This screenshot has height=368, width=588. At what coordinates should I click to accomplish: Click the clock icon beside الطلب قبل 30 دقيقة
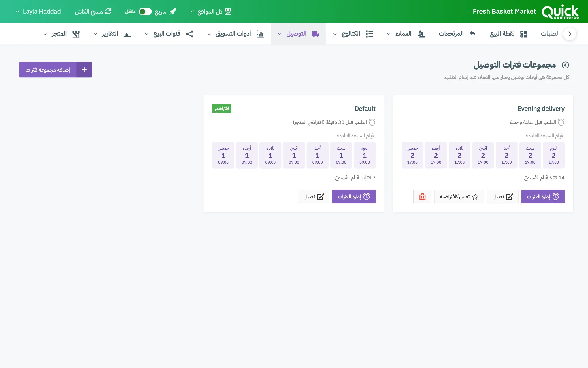pos(372,122)
